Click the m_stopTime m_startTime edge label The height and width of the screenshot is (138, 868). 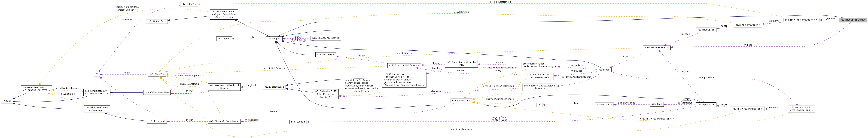pyautogui.click(x=685, y=101)
